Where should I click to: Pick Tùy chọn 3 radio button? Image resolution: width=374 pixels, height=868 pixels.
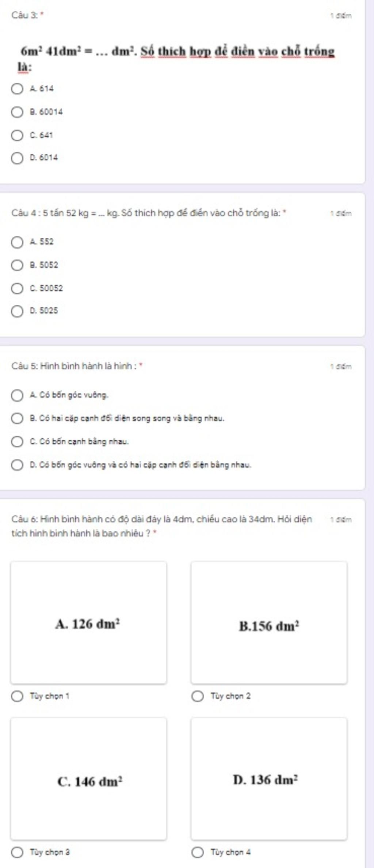pos(17,852)
